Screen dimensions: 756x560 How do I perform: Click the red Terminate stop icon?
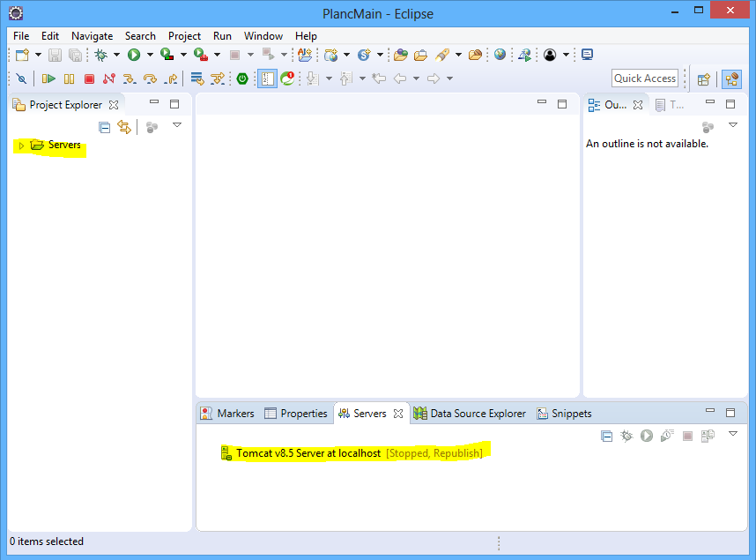pyautogui.click(x=89, y=78)
